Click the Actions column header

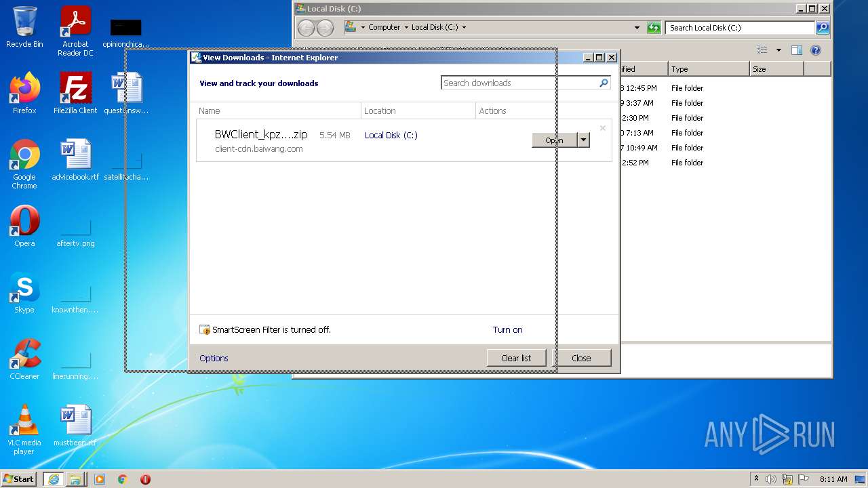543,110
